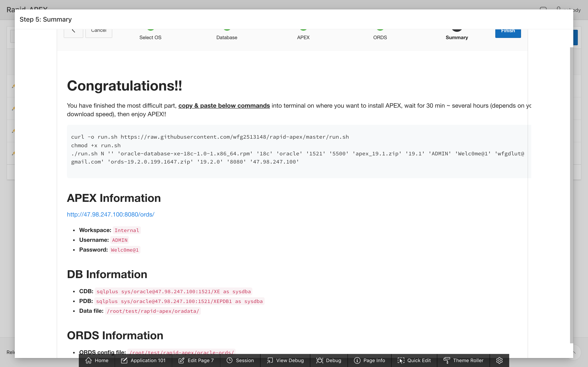This screenshot has width=588, height=367.
Task: Open the http://47.98.247.100:8080/ords/ link
Action: tap(110, 214)
